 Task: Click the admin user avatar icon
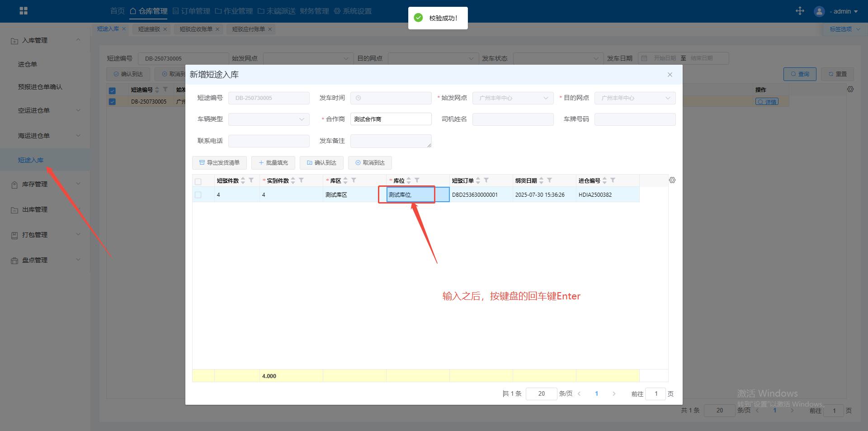[x=819, y=11]
